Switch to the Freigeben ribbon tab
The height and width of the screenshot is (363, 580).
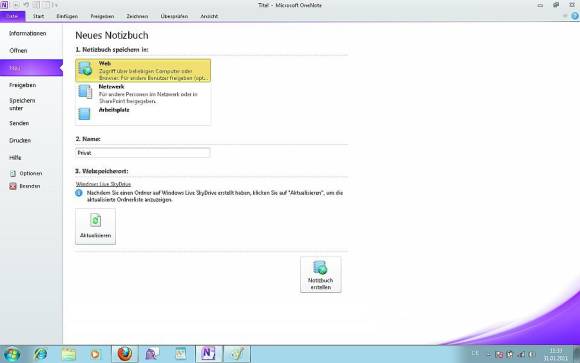(102, 16)
